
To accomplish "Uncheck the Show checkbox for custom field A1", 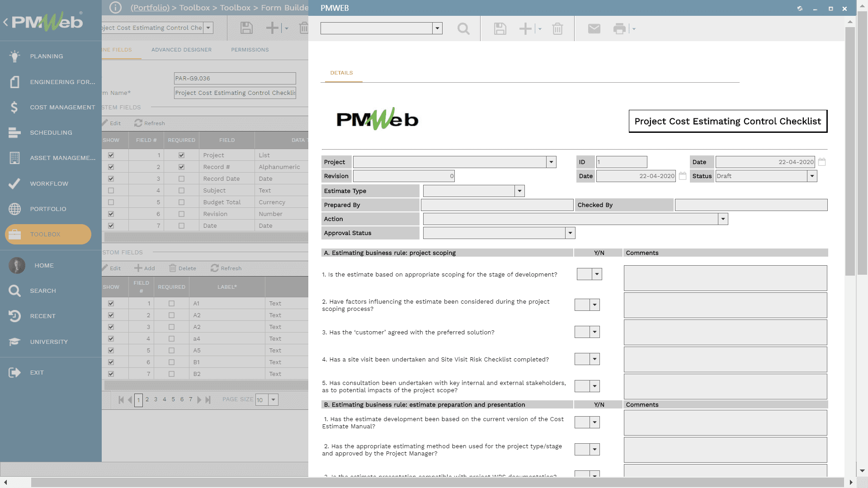I will [111, 303].
